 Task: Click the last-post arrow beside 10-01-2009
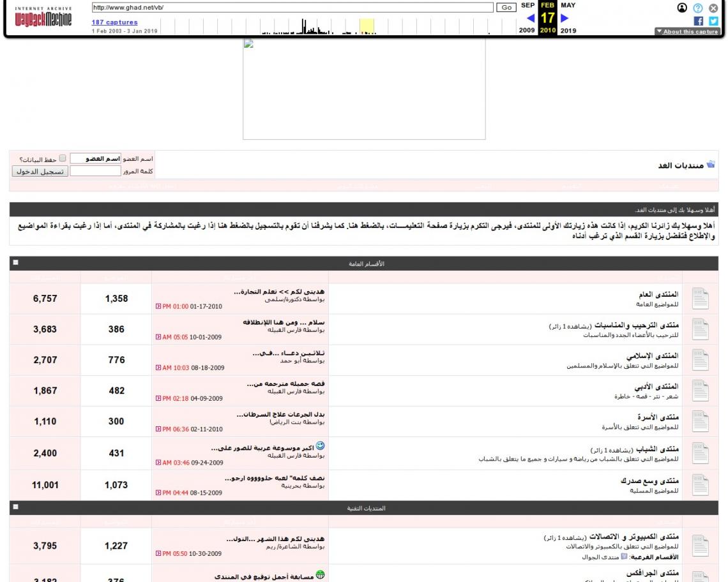click(158, 337)
